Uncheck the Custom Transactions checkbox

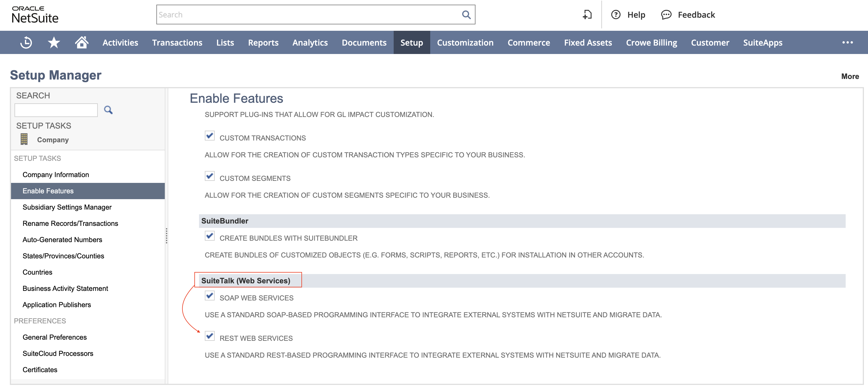[x=209, y=136]
